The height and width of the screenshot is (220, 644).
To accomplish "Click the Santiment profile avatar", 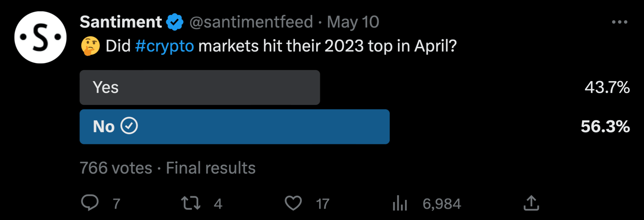I will pos(41,37).
